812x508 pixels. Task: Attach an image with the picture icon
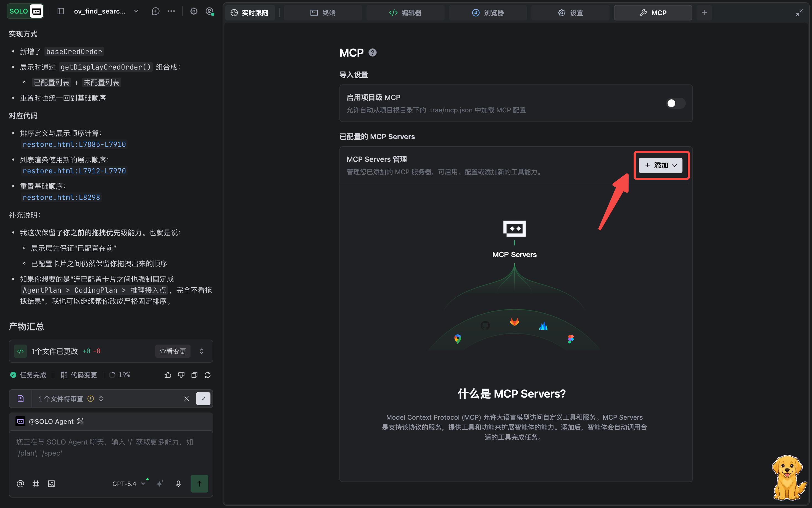[51, 483]
